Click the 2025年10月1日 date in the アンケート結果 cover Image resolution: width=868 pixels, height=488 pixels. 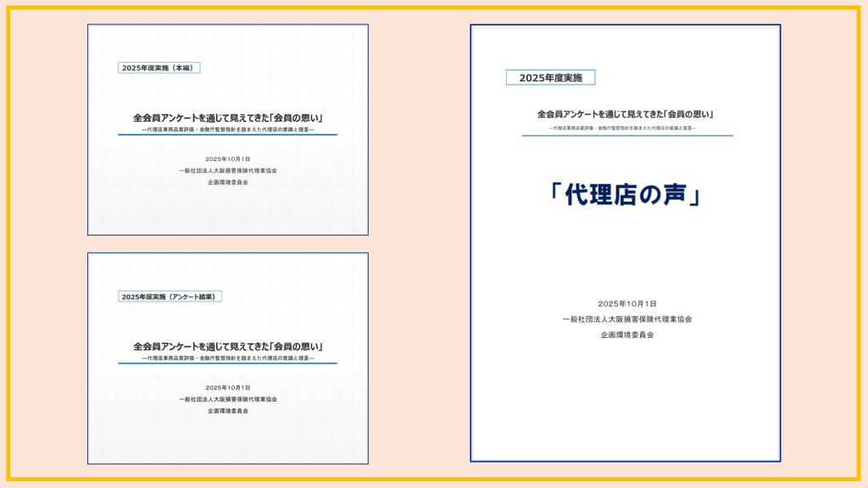[228, 387]
